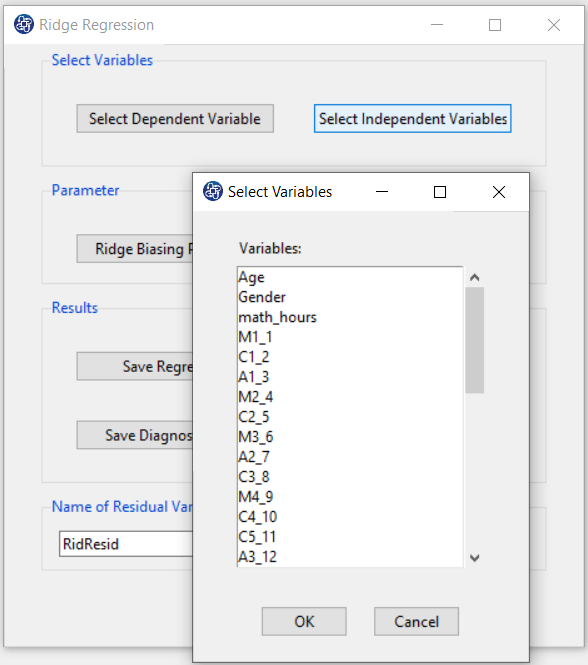Click the variables list scrollbar thumb
Viewport: 588px width, 665px height.
pyautogui.click(x=475, y=340)
